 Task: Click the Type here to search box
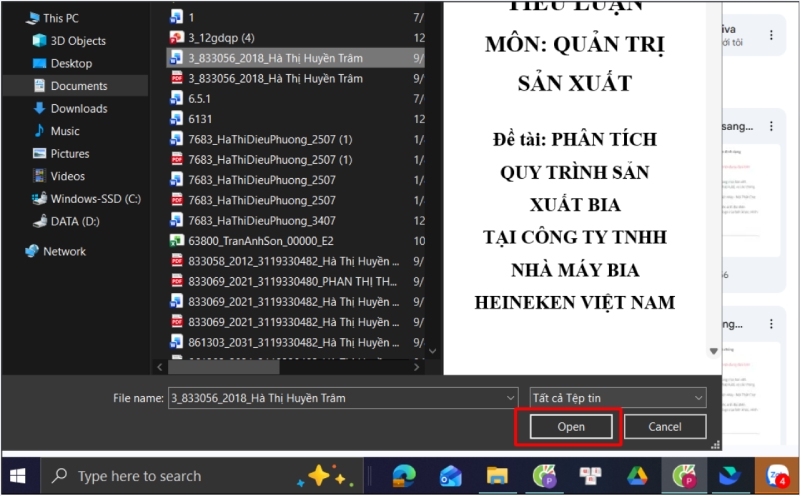tap(202, 476)
